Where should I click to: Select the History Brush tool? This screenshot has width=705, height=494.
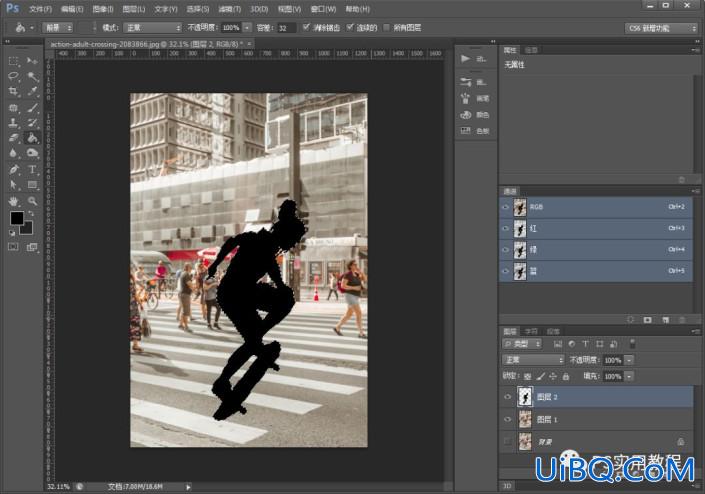[x=32, y=123]
